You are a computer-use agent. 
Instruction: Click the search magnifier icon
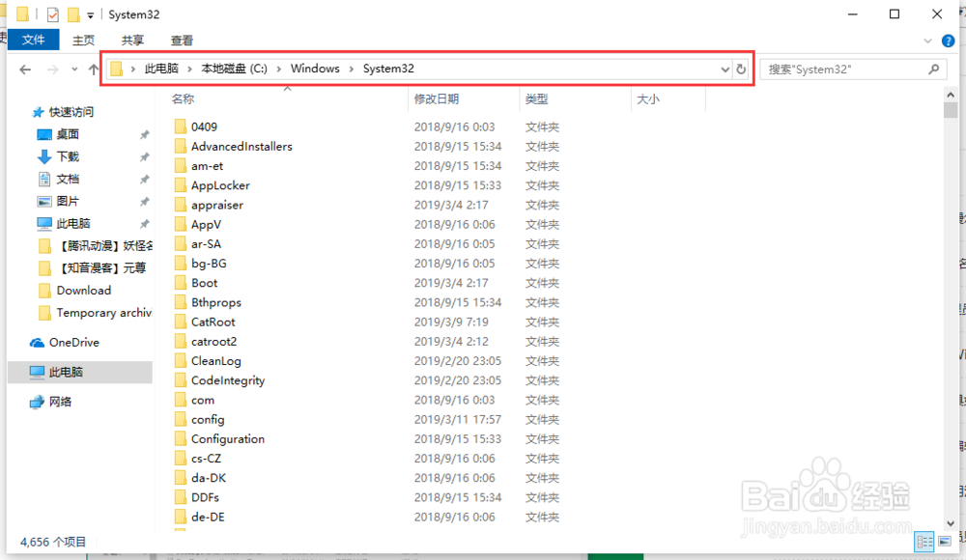click(933, 69)
